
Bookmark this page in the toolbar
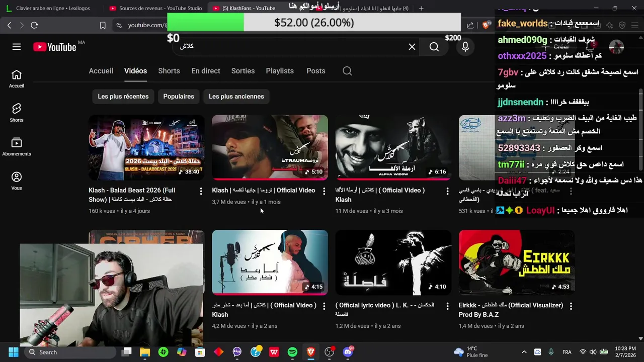pyautogui.click(x=103, y=25)
